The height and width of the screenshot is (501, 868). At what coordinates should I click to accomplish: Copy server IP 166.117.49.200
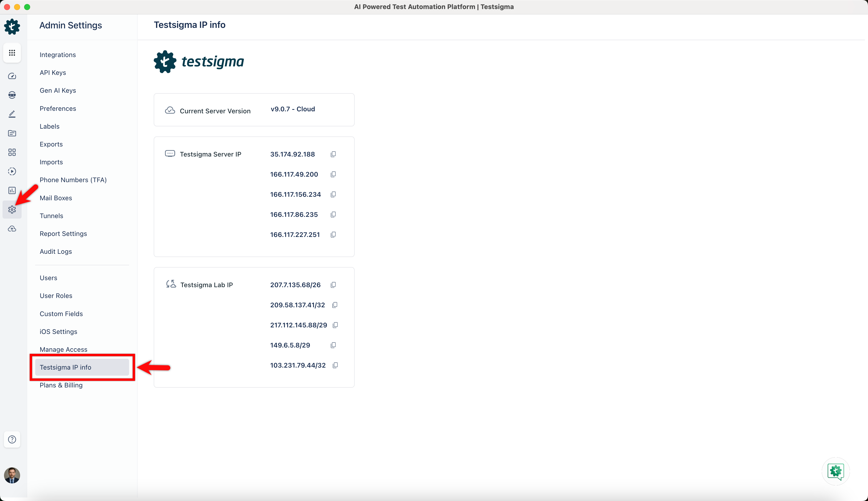(x=333, y=174)
